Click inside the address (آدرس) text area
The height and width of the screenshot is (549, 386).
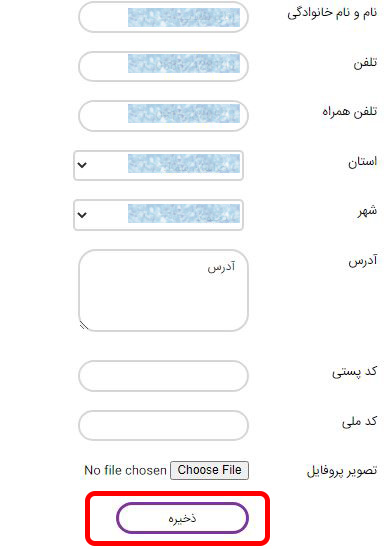163,290
